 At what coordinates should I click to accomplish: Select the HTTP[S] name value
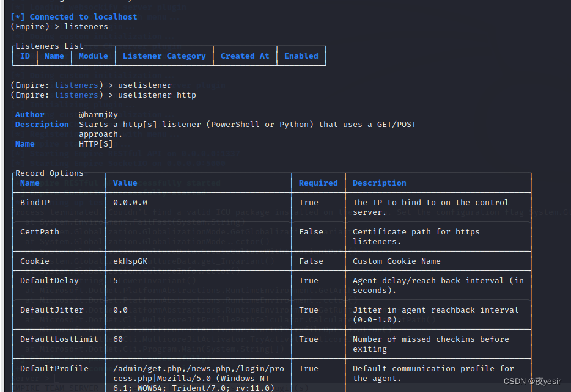click(96, 143)
